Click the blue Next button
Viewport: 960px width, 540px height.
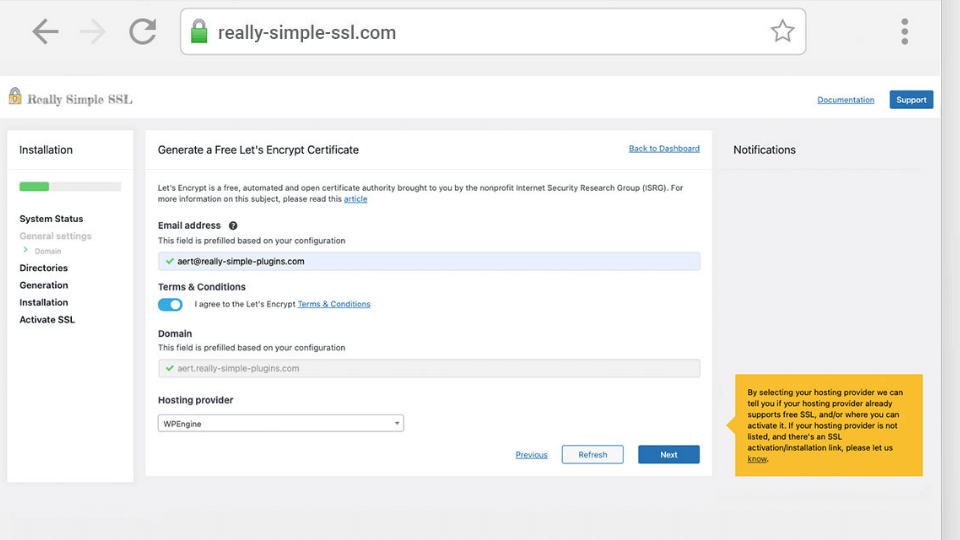[x=669, y=454]
